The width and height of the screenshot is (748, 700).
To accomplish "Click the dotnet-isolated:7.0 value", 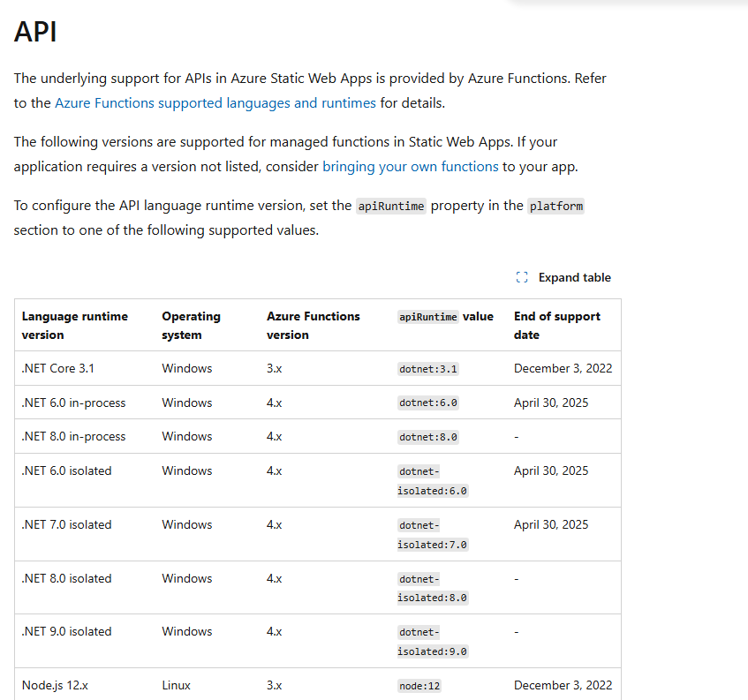I will [433, 535].
